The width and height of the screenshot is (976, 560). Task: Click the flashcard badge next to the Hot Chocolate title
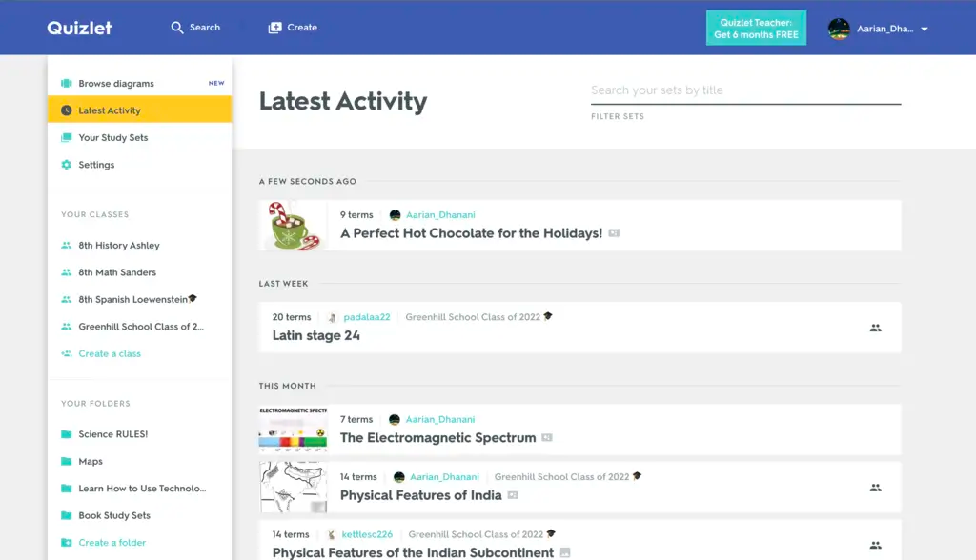[614, 232]
